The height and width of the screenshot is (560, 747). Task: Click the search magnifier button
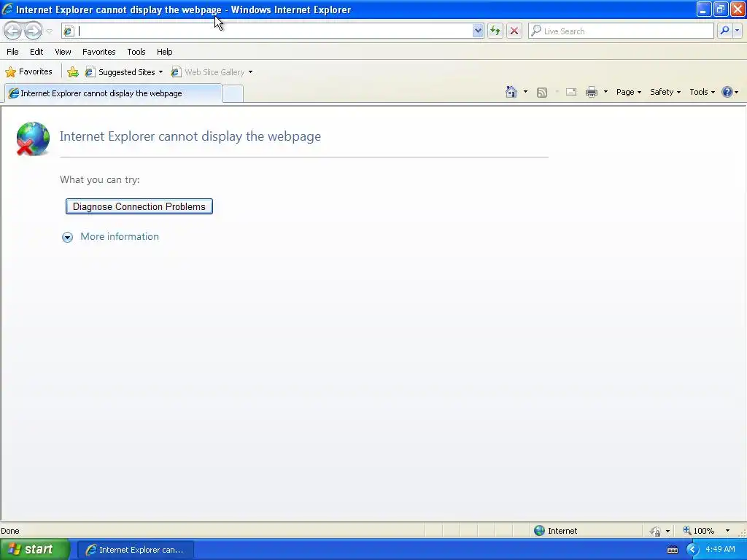[x=724, y=31]
